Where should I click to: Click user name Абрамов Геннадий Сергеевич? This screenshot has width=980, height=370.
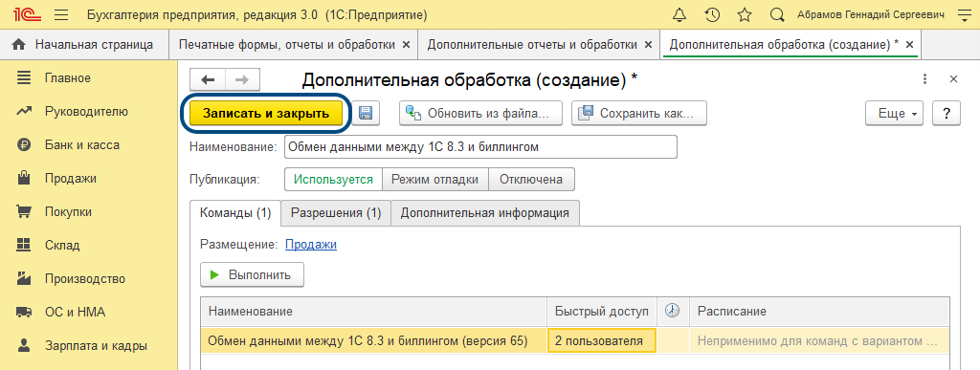[x=871, y=14]
